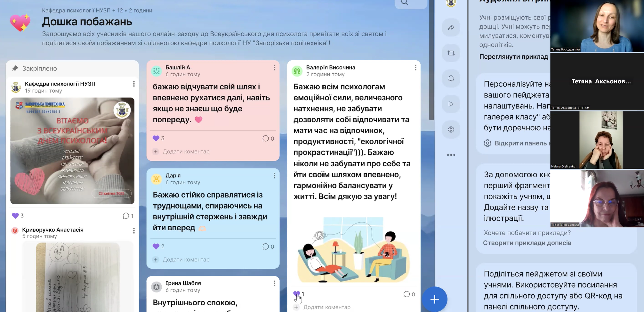Click the remake icon in sidebar
The image size is (644, 312).
(x=451, y=53)
